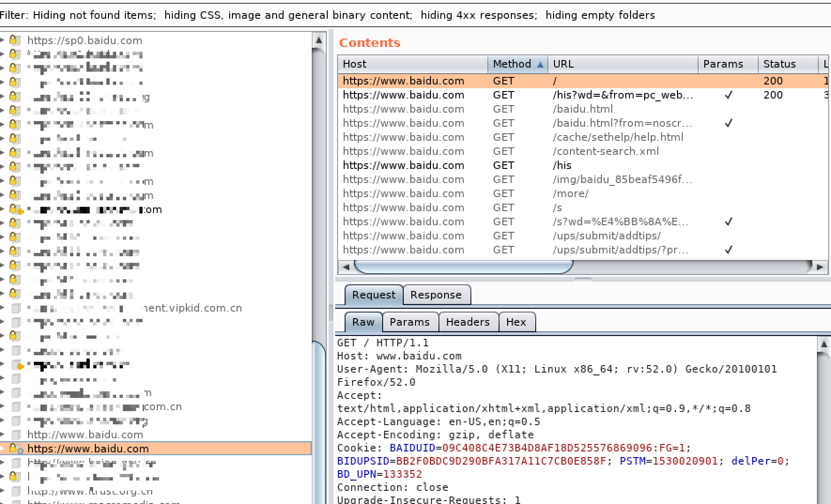The width and height of the screenshot is (831, 504).
Task: Click the Params checkmark of /his?wd= row
Action: [x=729, y=95]
